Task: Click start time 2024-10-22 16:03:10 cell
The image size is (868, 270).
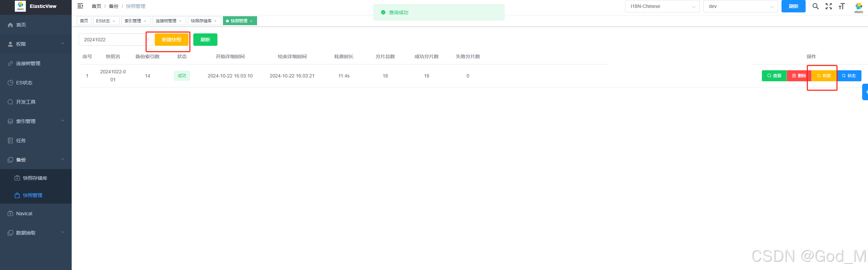Action: pyautogui.click(x=230, y=76)
